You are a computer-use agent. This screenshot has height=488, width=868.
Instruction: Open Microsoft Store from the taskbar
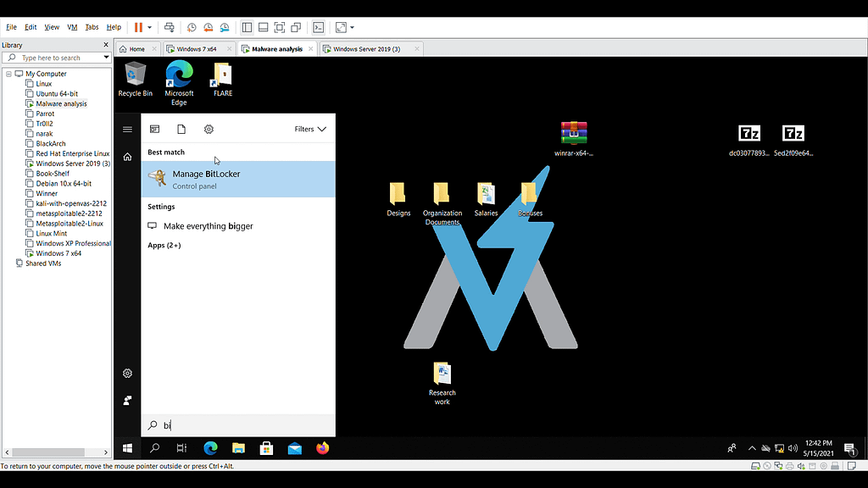click(x=266, y=448)
